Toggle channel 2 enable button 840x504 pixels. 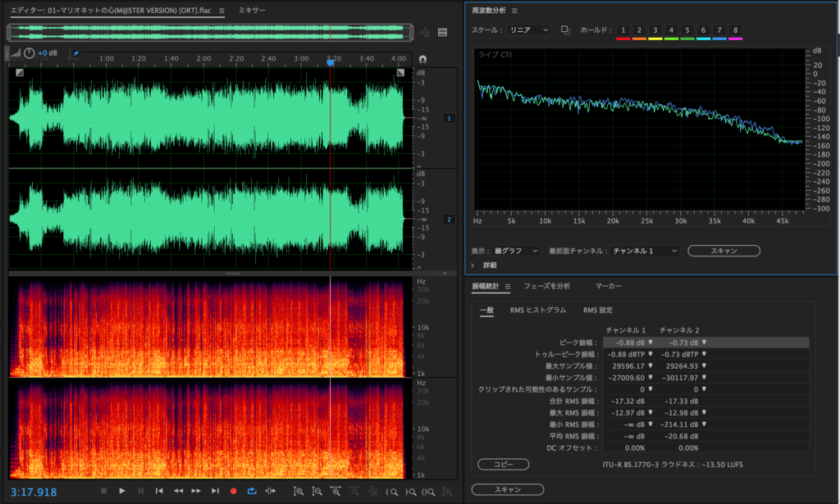[449, 220]
